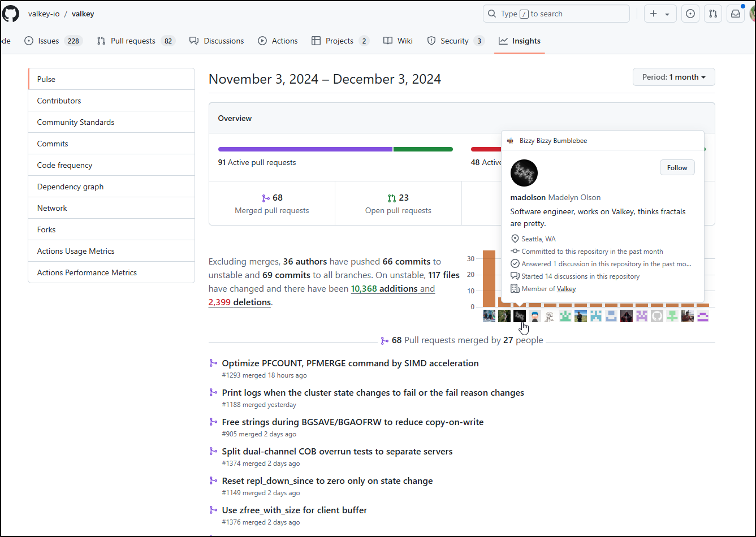
Task: Open PR Free strings during BGSAVE/BGAOFRW
Action: (353, 422)
